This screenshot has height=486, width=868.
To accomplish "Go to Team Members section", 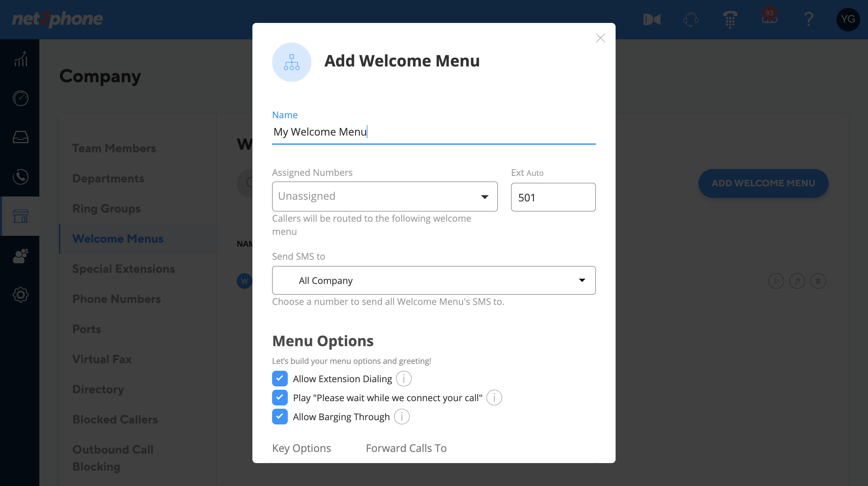I will pyautogui.click(x=114, y=148).
